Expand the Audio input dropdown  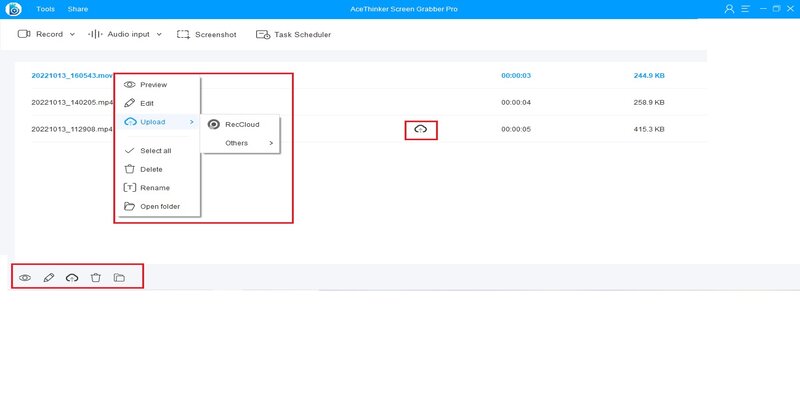point(125,34)
